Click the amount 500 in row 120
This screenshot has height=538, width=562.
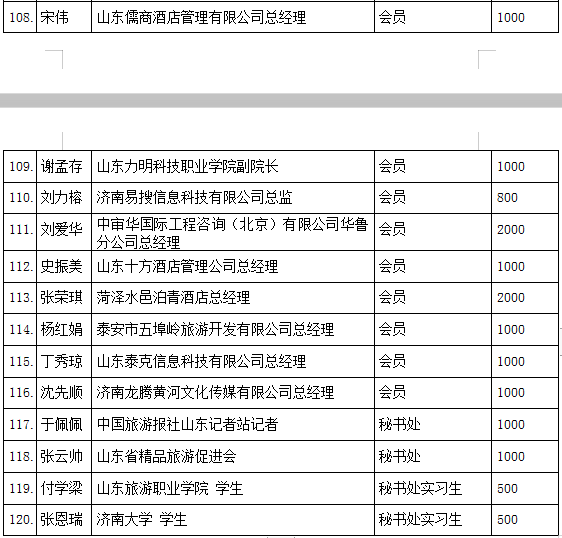(x=507, y=520)
